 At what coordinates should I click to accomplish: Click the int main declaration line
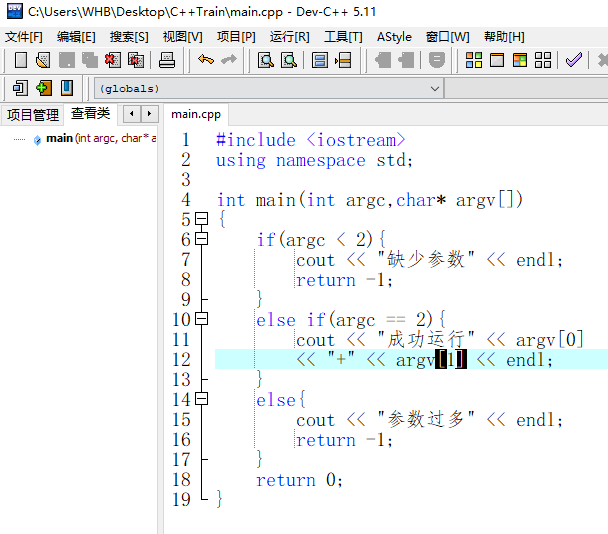[x=370, y=200]
